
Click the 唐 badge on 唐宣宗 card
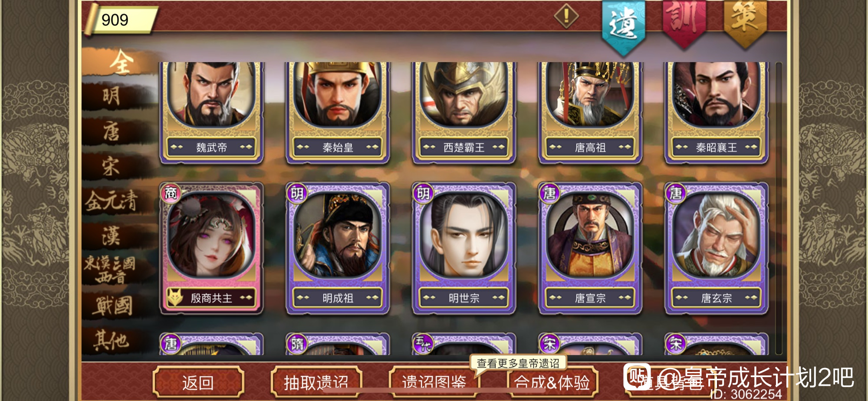tap(549, 193)
